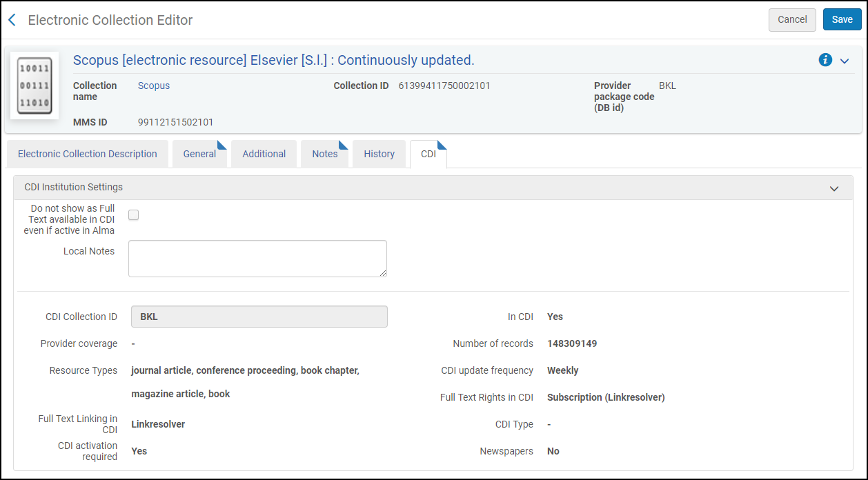Select the Number of records value 148309149
Screen dimensions: 868x480
point(572,343)
